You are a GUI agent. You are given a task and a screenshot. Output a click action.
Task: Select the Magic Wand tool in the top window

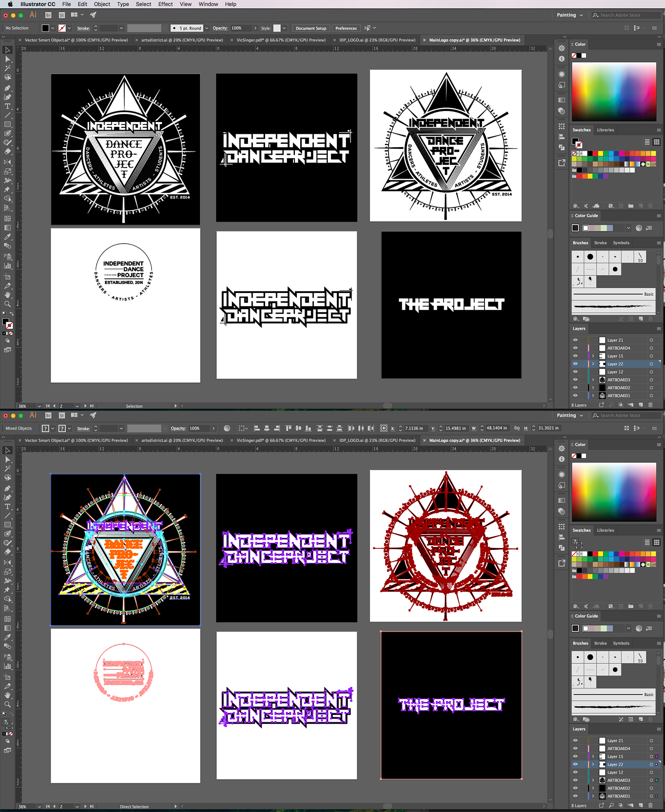pyautogui.click(x=8, y=68)
